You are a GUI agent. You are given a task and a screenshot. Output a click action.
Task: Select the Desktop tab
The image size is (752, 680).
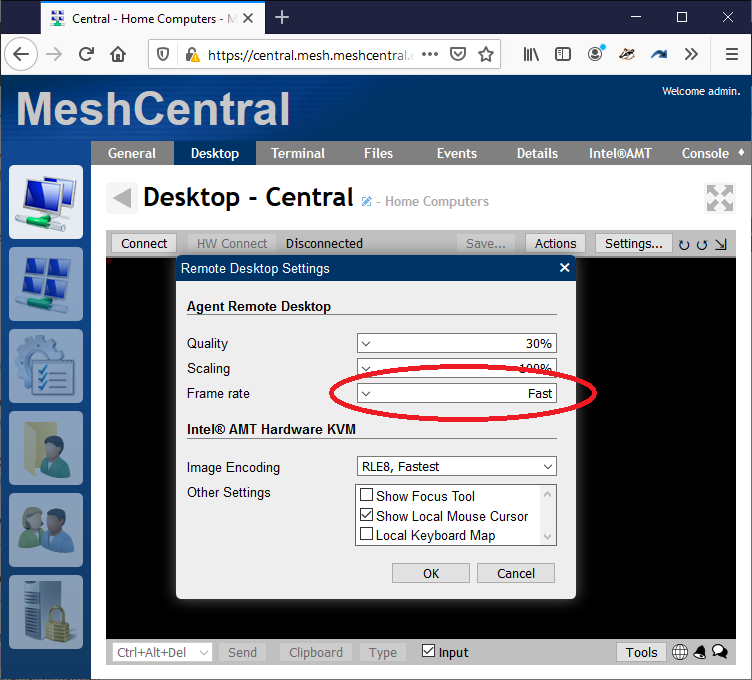click(215, 153)
